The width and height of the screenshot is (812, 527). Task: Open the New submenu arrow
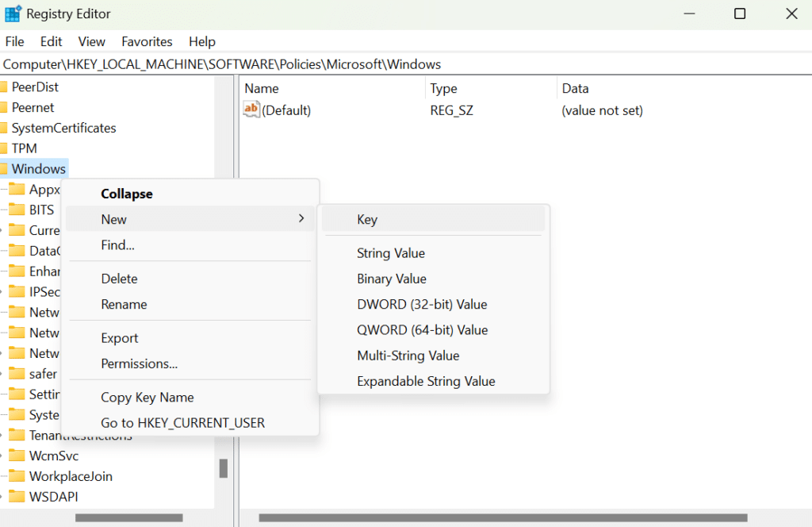pos(301,219)
